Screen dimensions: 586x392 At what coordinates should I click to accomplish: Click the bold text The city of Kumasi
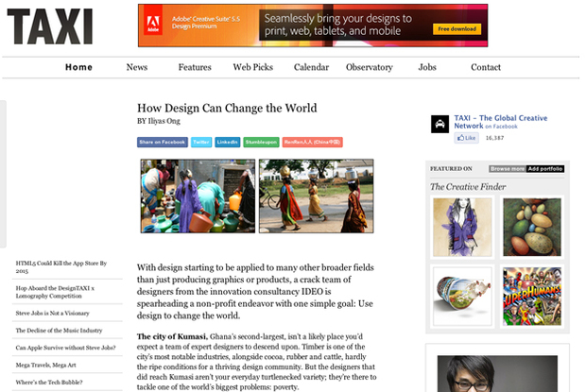(172, 336)
